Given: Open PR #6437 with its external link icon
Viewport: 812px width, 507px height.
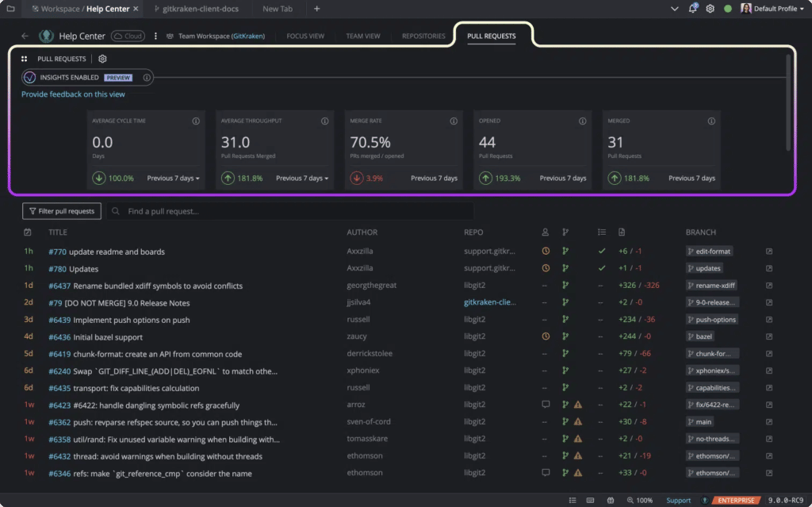Looking at the screenshot, I should [769, 286].
